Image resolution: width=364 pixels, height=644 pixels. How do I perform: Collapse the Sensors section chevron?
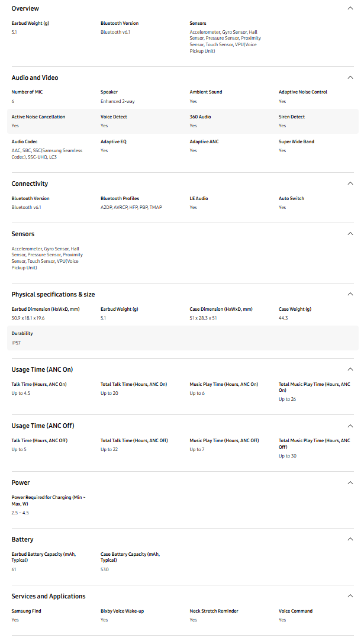[x=350, y=234]
